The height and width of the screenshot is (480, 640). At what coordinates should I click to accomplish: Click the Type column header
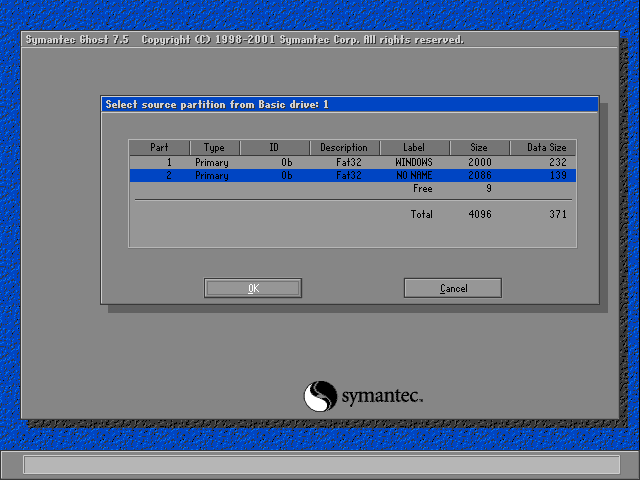(x=215, y=147)
